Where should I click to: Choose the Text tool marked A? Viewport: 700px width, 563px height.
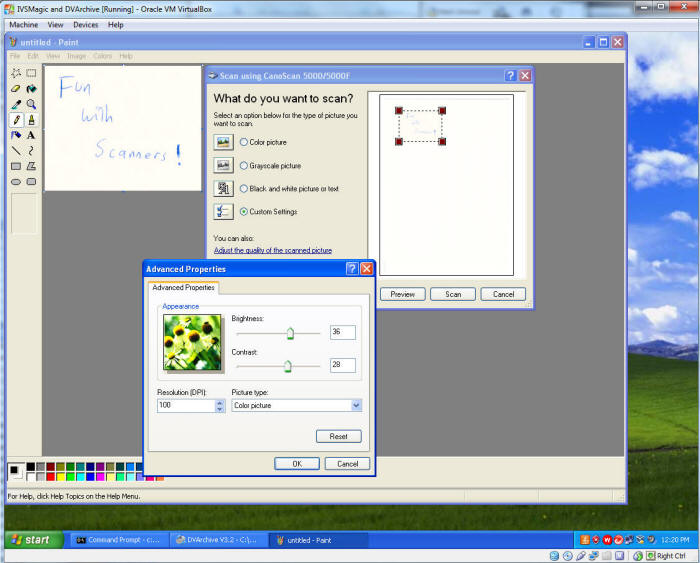click(31, 135)
